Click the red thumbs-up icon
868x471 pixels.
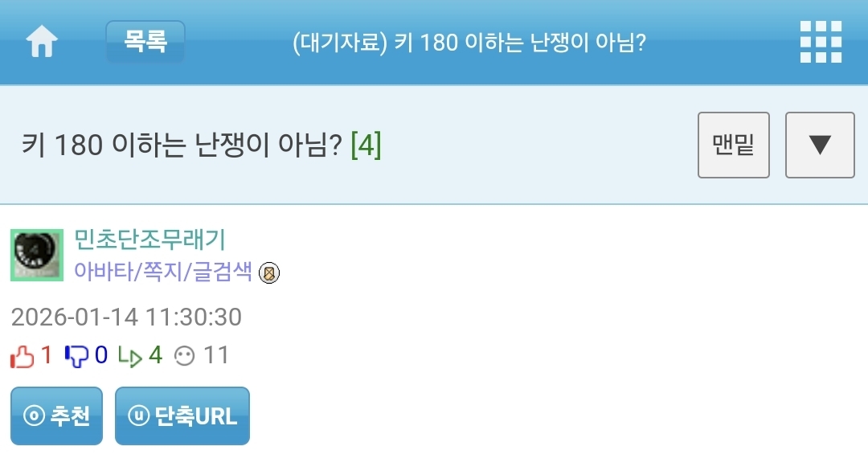coord(23,356)
